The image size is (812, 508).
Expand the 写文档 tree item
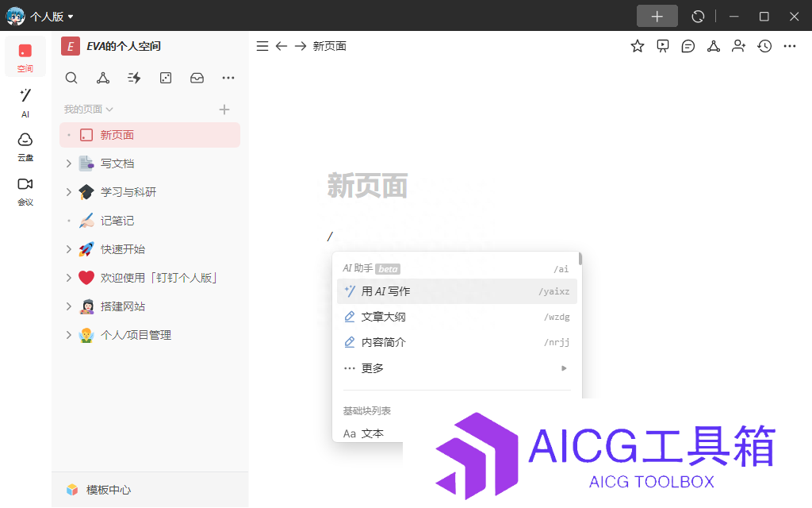[68, 164]
